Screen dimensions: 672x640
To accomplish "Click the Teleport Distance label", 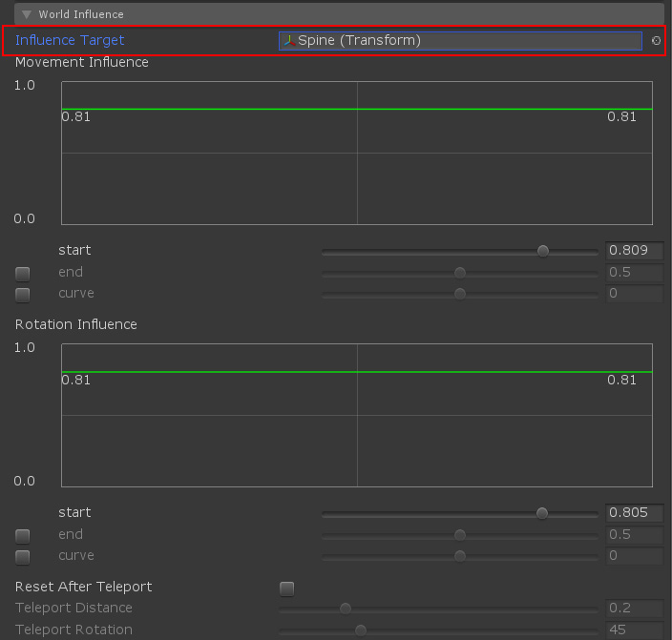I will click(73, 608).
